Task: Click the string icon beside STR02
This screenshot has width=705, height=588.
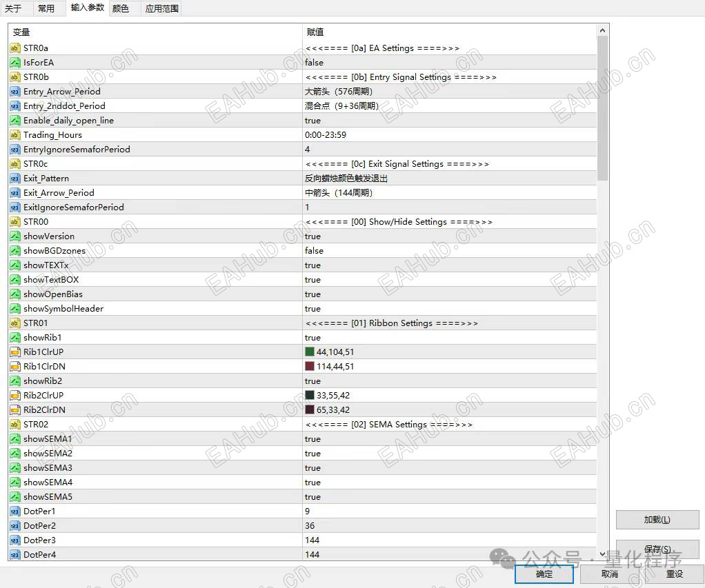Action: point(15,425)
